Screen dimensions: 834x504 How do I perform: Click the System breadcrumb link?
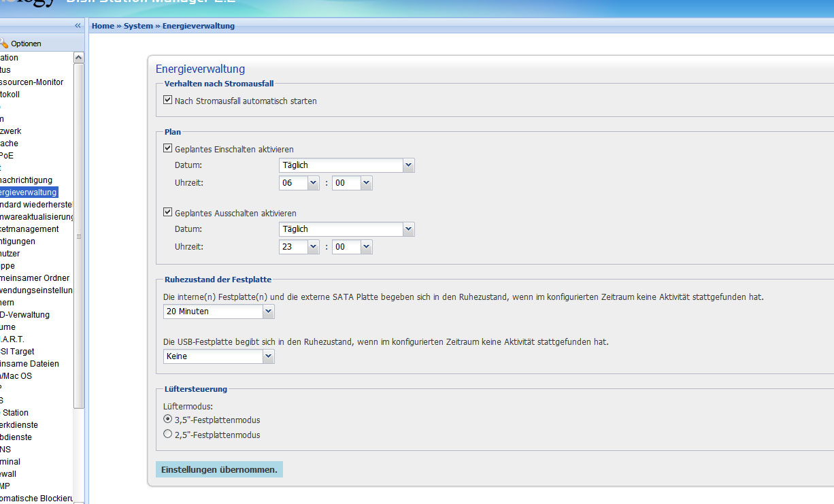pyautogui.click(x=138, y=26)
